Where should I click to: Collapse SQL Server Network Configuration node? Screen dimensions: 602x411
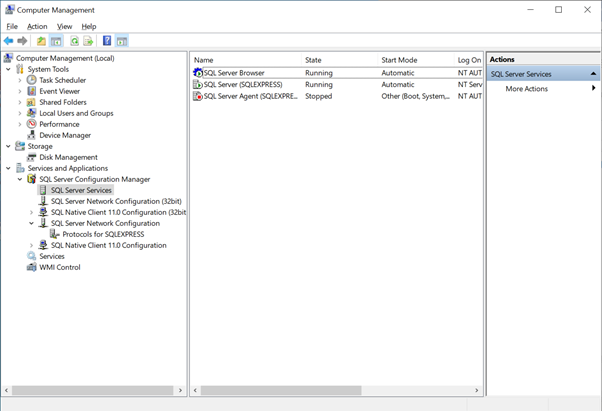(31, 223)
